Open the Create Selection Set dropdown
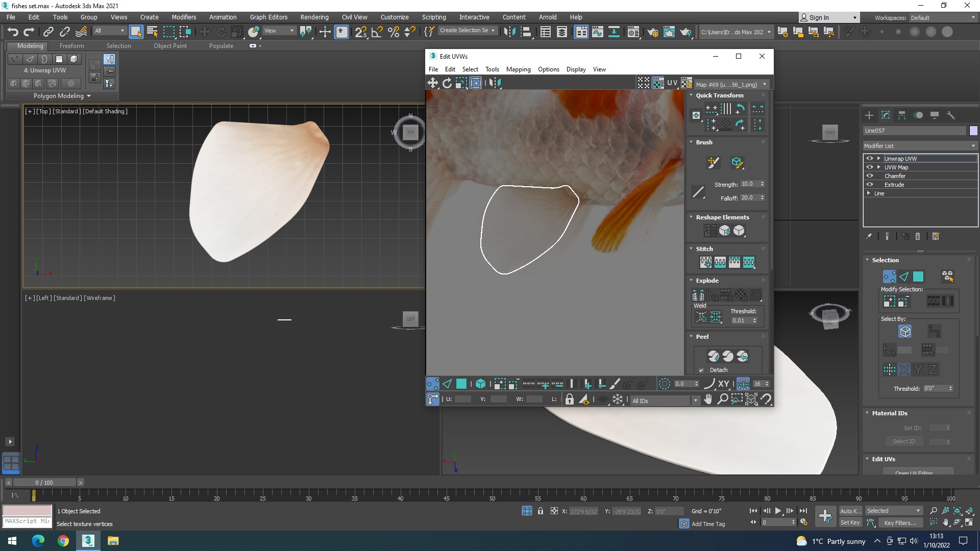Viewport: 980px width, 551px height. click(468, 31)
